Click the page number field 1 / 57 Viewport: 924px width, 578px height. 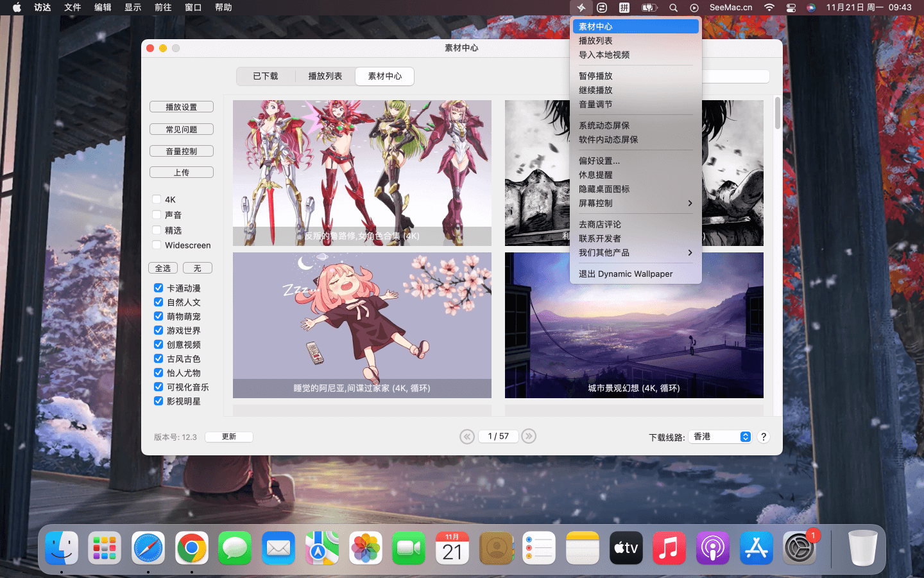[x=498, y=437]
